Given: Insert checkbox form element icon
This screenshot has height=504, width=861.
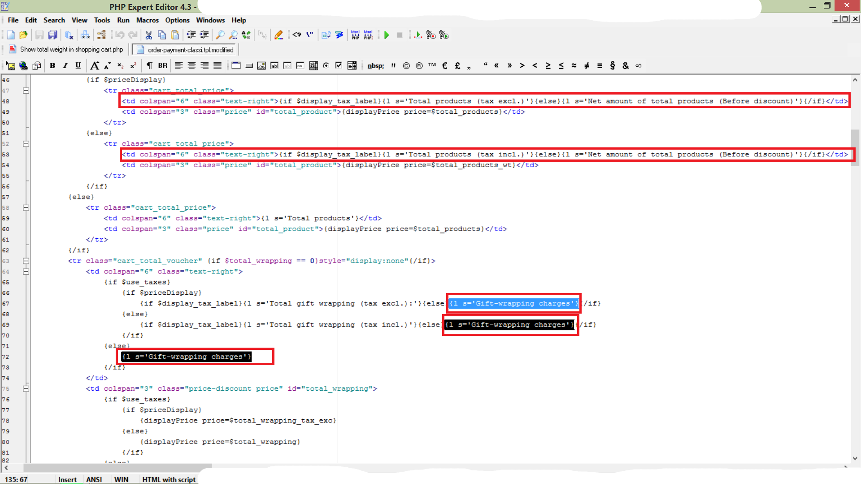Looking at the screenshot, I should [x=339, y=65].
